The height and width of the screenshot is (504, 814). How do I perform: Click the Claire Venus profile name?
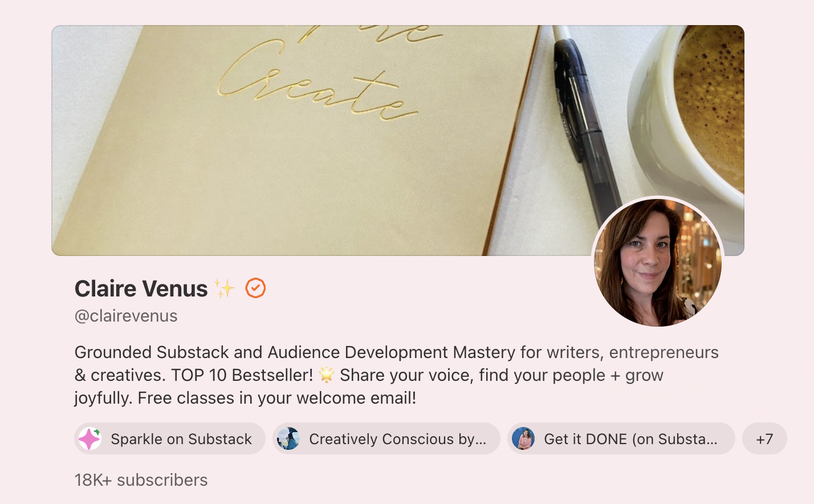click(x=141, y=288)
